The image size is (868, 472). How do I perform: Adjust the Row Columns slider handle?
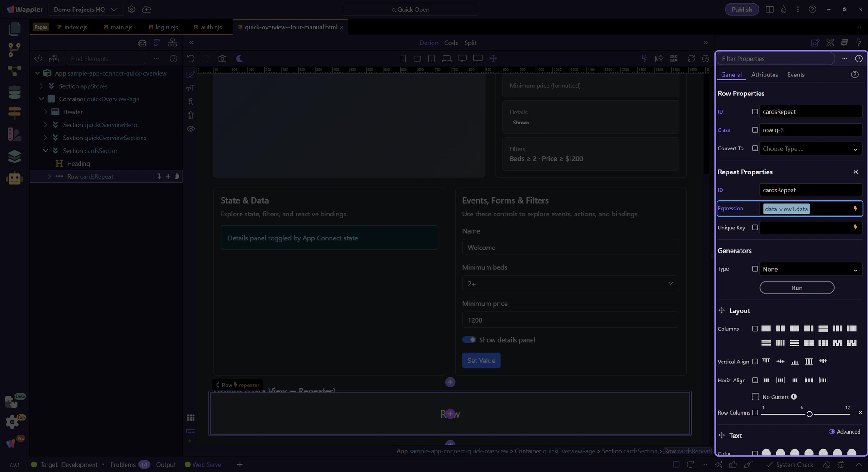click(x=809, y=414)
